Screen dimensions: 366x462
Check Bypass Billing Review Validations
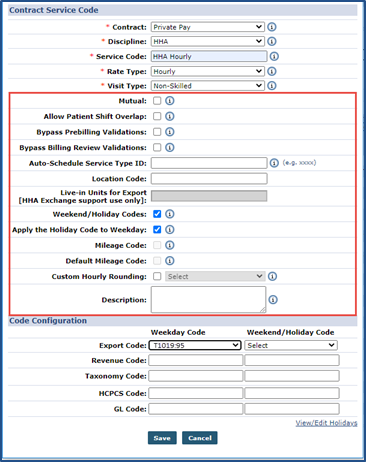tap(157, 147)
